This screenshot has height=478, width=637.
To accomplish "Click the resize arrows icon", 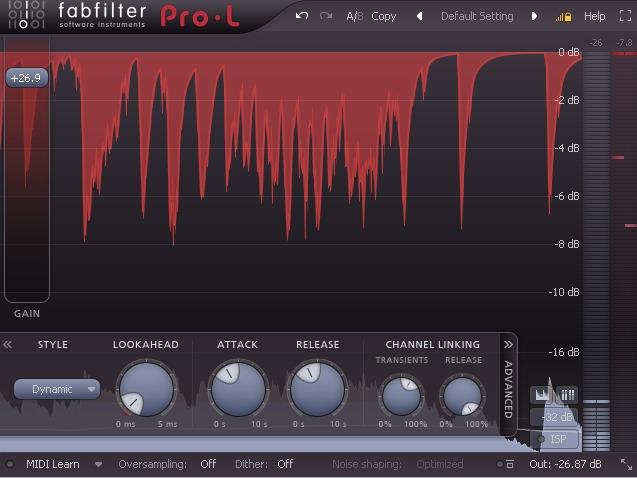I will [626, 465].
